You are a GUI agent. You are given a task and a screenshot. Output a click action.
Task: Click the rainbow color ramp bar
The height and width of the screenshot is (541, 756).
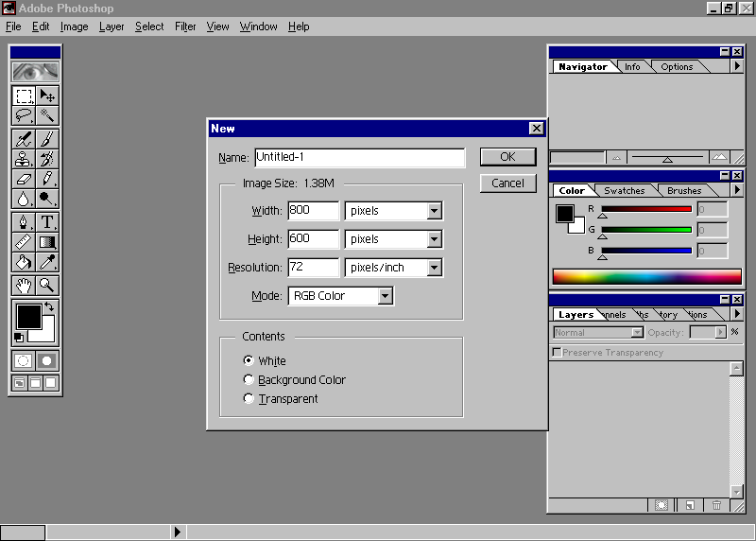(646, 276)
